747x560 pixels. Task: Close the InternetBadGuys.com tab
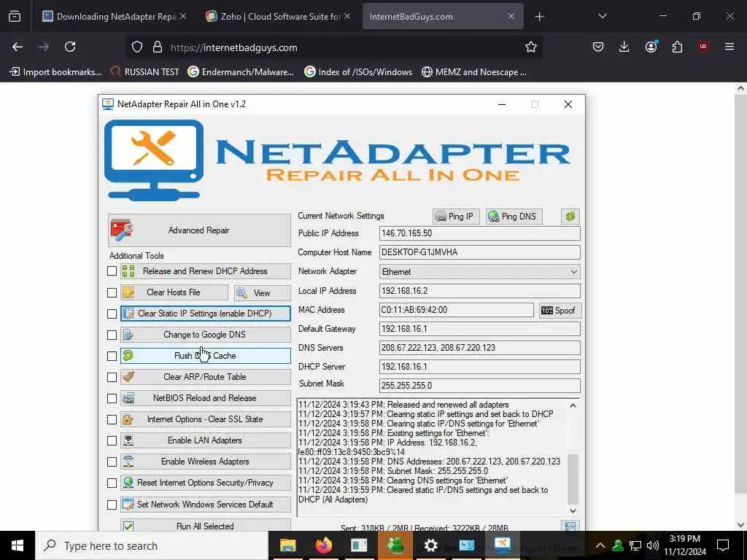pyautogui.click(x=511, y=17)
